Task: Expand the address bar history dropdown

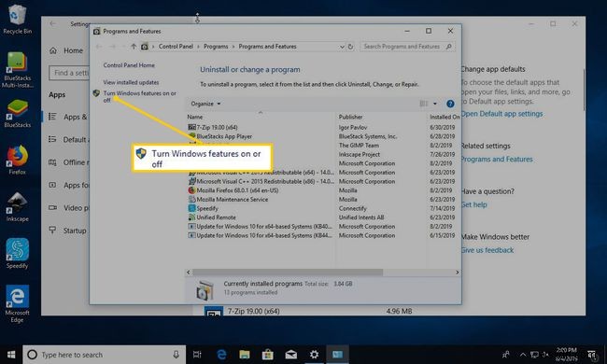Action: (x=342, y=47)
